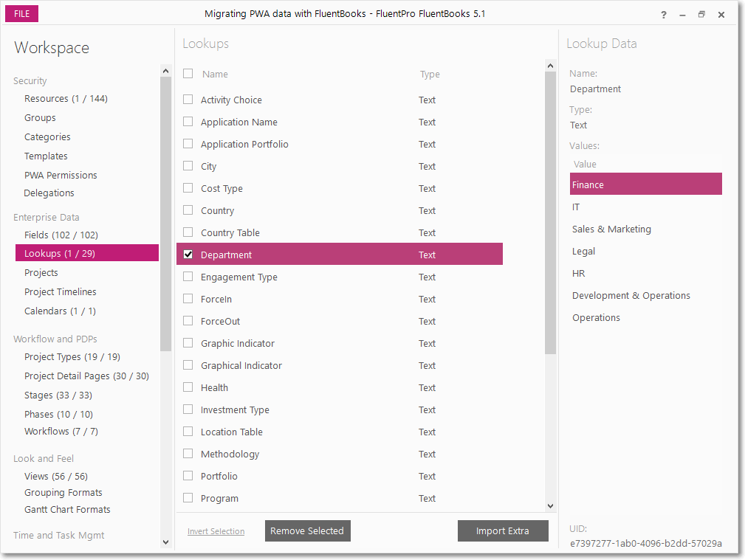Tick the select-all checkbox beside Name header
745x560 pixels.
click(x=188, y=74)
